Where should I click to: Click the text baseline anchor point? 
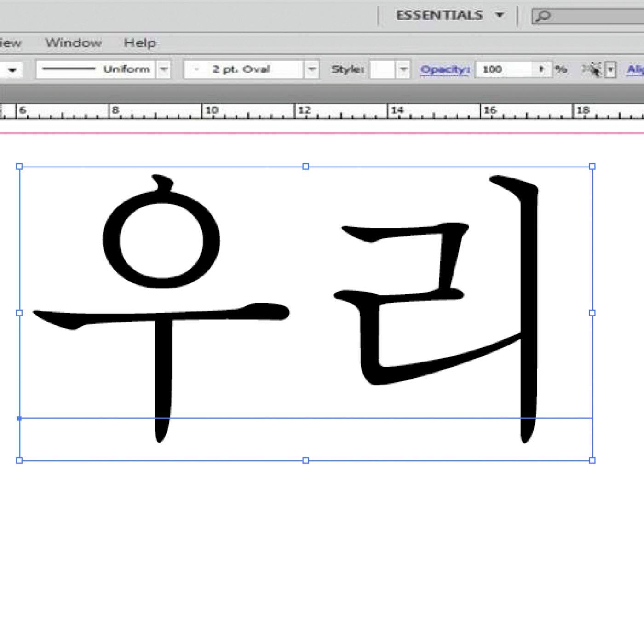[x=19, y=419]
